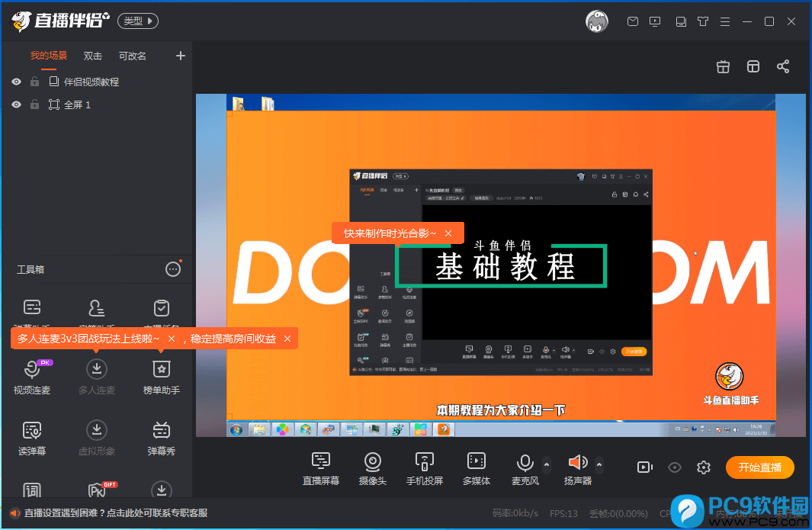Open the hamburger main menu

tap(725, 21)
